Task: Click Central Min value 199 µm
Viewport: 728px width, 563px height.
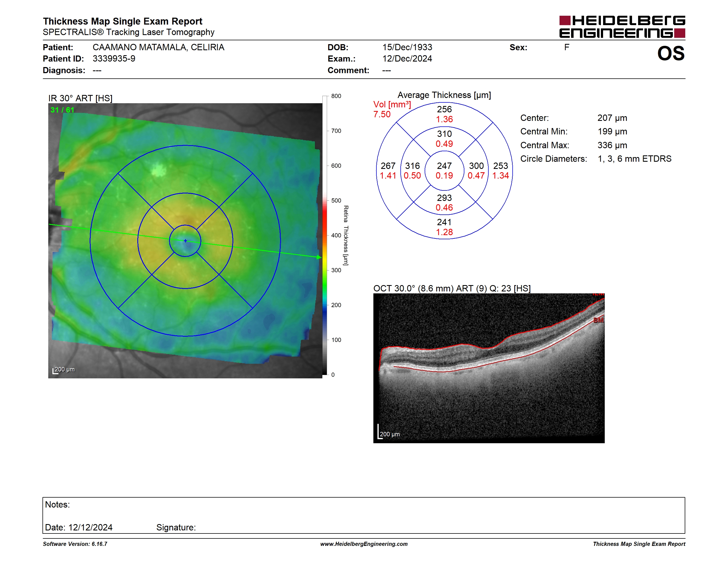Action: tap(612, 131)
